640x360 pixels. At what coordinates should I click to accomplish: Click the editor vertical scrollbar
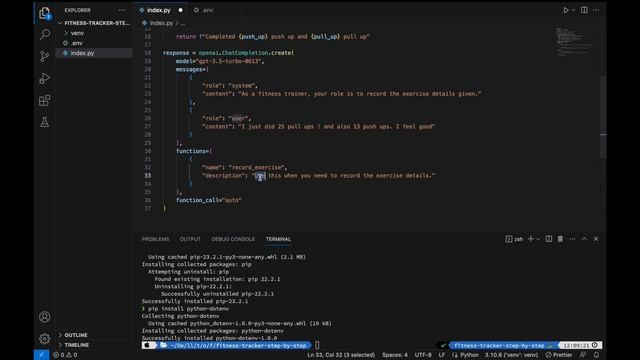coord(603,117)
